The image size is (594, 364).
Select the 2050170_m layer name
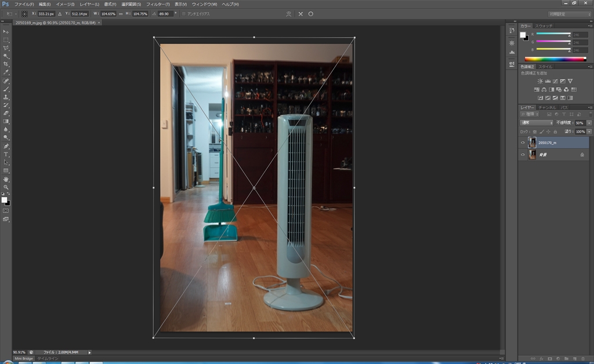pyautogui.click(x=548, y=143)
